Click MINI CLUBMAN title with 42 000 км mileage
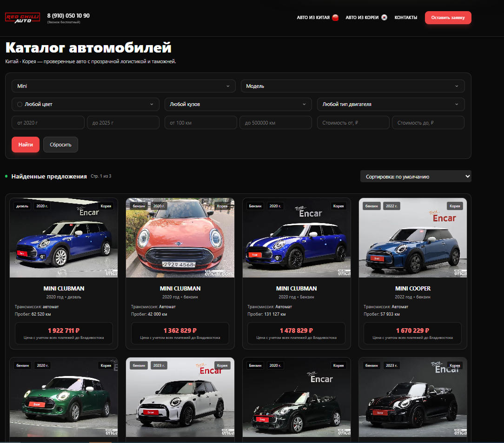504x443 pixels. [180, 289]
